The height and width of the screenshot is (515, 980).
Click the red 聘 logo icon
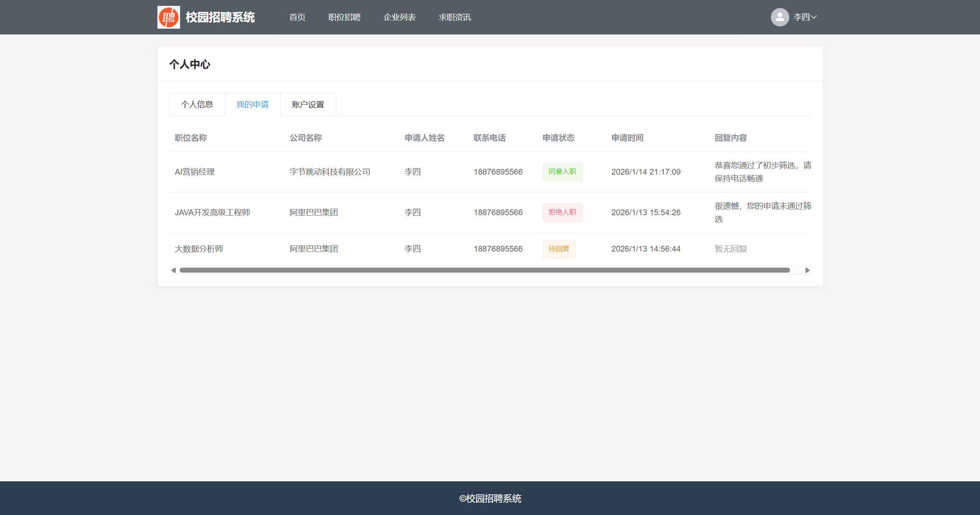click(169, 17)
